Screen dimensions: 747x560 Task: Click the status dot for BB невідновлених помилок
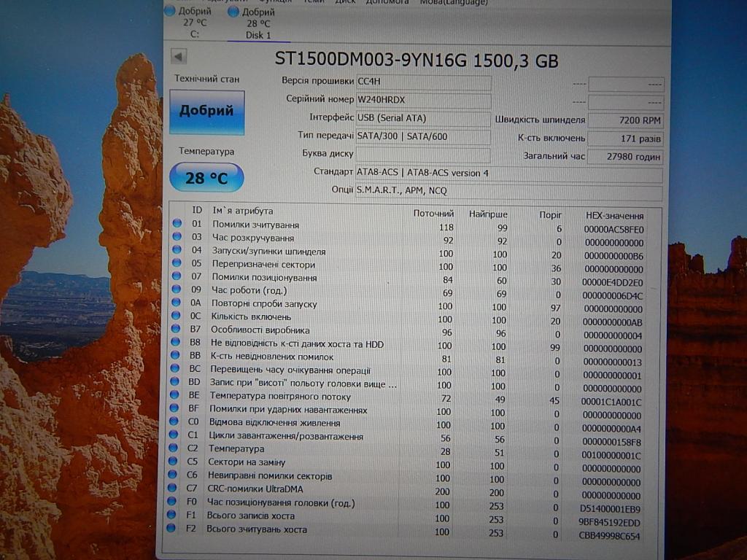(x=175, y=355)
